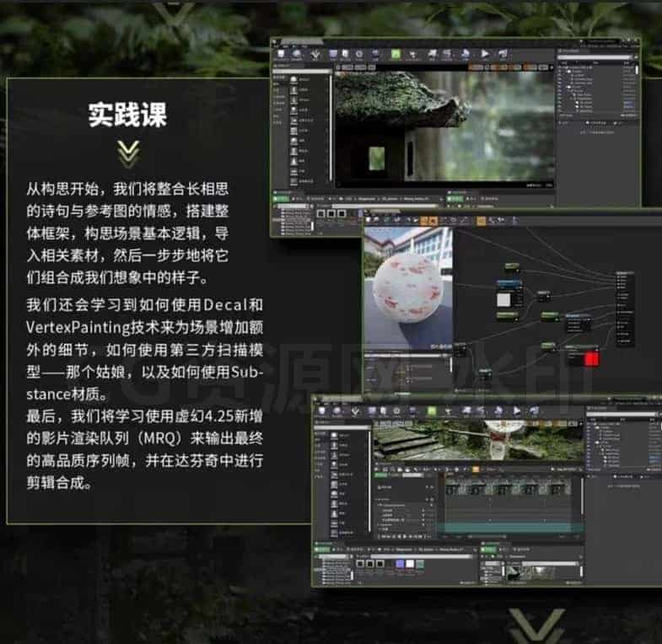662x644 pixels.
Task: Click orange highlighted icon in Sequencer toolbar
Action: click(x=476, y=470)
